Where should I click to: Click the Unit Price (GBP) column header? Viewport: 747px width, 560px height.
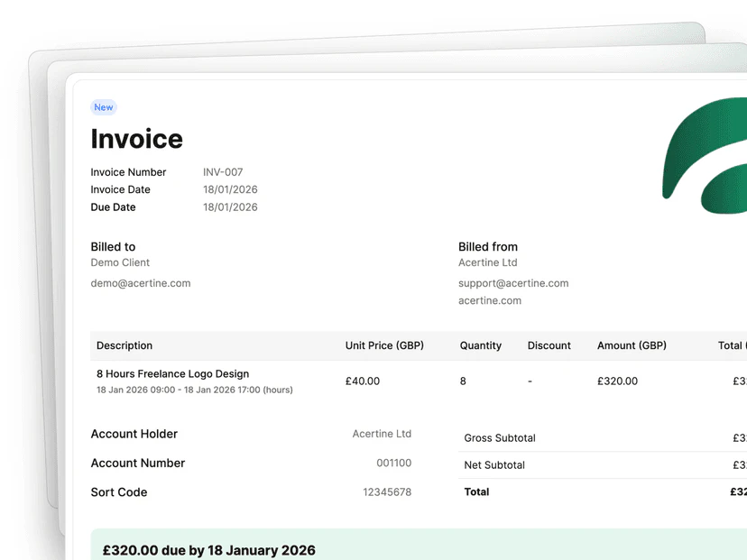pos(384,345)
